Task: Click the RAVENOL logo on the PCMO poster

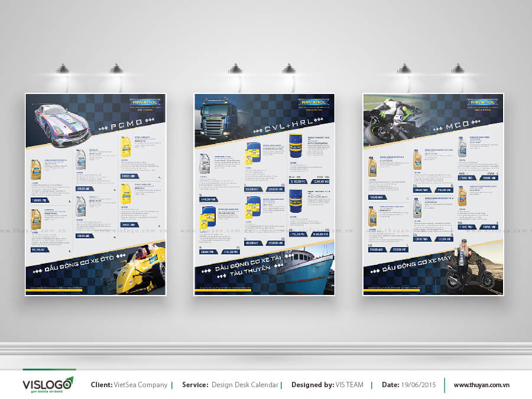Action: 146,103
